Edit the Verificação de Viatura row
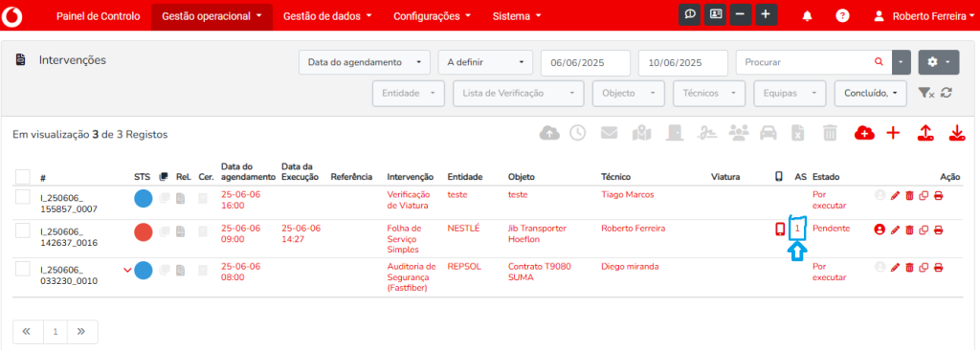Image resolution: width=980 pixels, height=350 pixels. (x=895, y=196)
